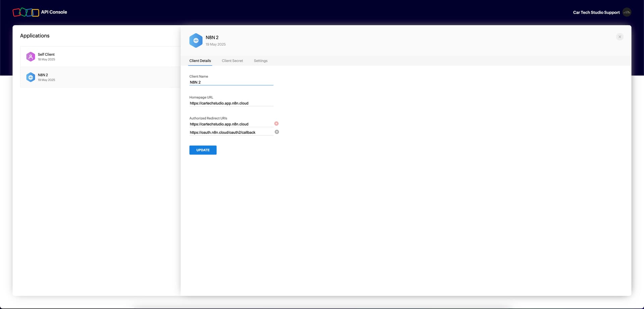The image size is (644, 309).
Task: Add another redirect URI with the plus icon
Action: [277, 132]
